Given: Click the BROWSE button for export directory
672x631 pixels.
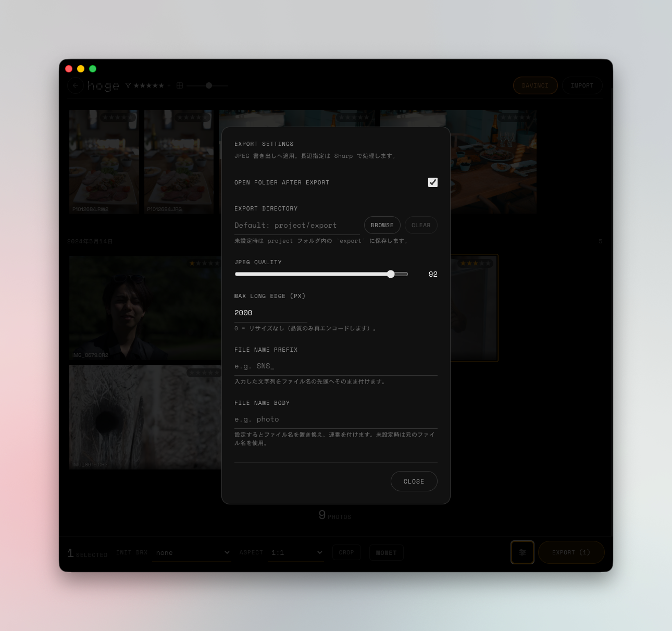Looking at the screenshot, I should coord(382,225).
